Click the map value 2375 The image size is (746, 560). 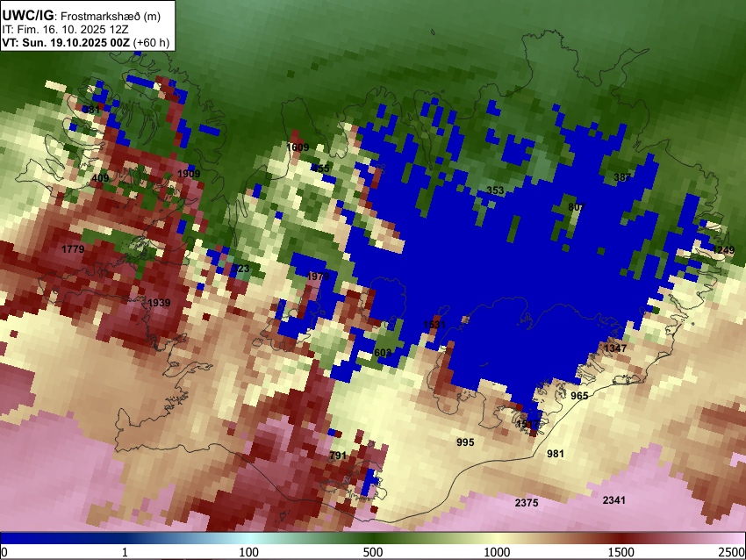tap(527, 502)
